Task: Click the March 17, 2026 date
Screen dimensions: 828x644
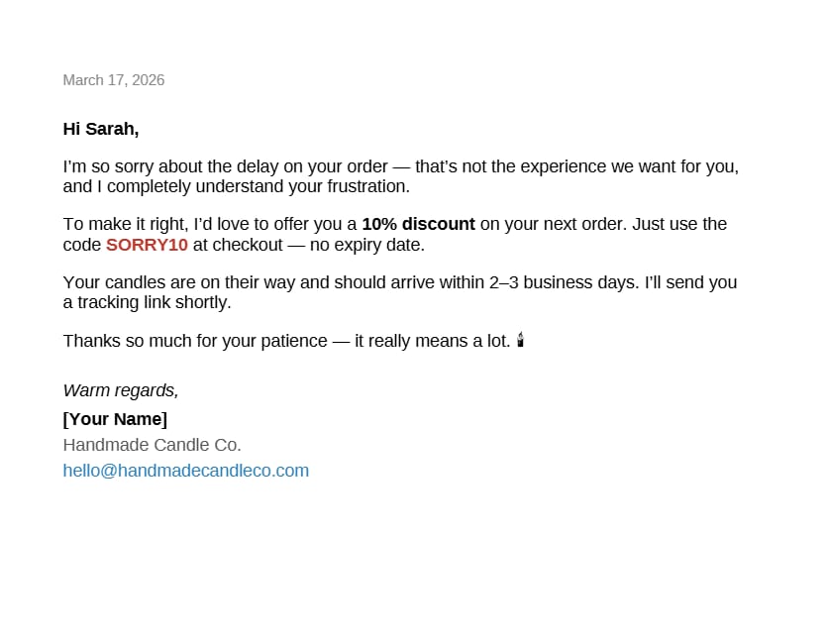Action: click(114, 80)
